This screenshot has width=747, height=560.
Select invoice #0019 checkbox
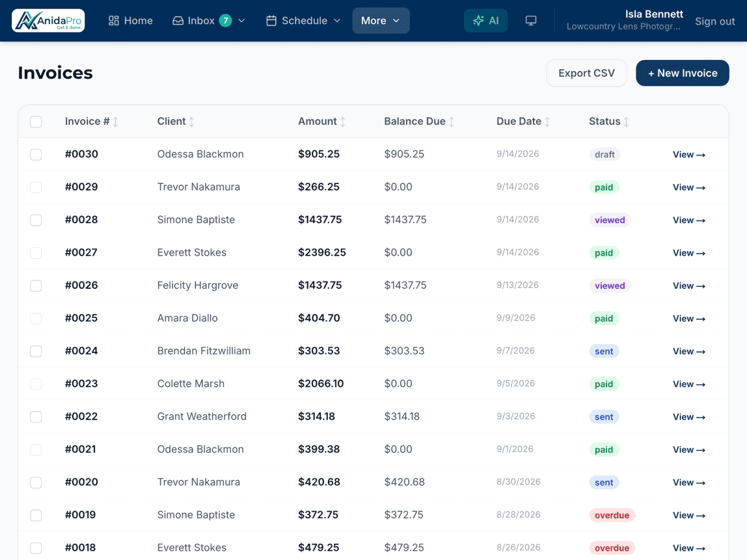36,515
